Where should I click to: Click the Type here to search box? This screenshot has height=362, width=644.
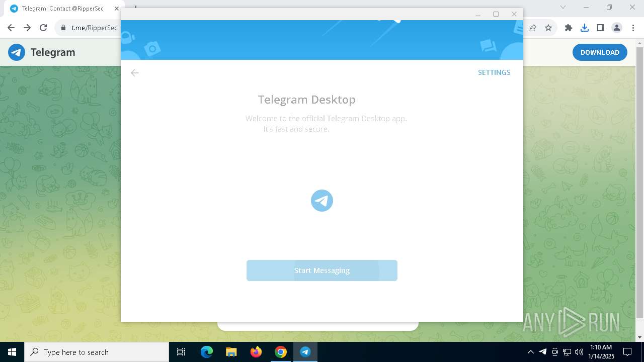tap(97, 352)
